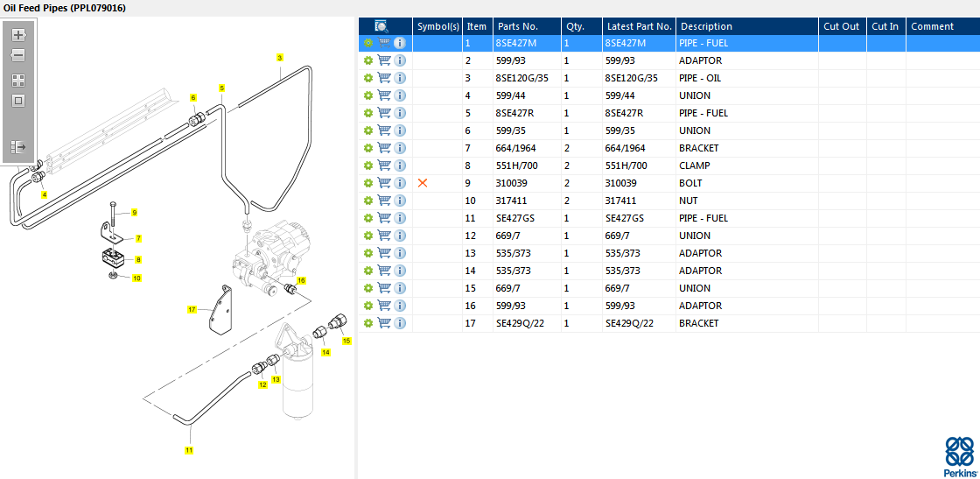
Task: Select callout 5 on the diagram
Action: tap(222, 88)
